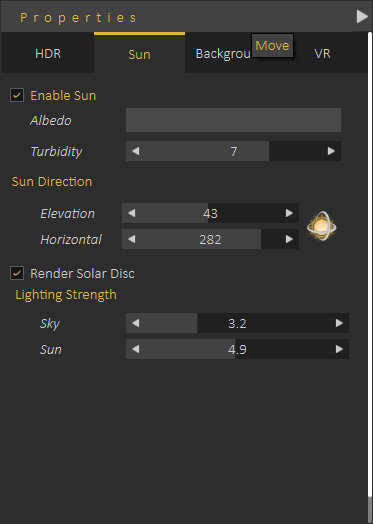The height and width of the screenshot is (524, 373).
Task: Open the Background tab
Action: pos(223,53)
